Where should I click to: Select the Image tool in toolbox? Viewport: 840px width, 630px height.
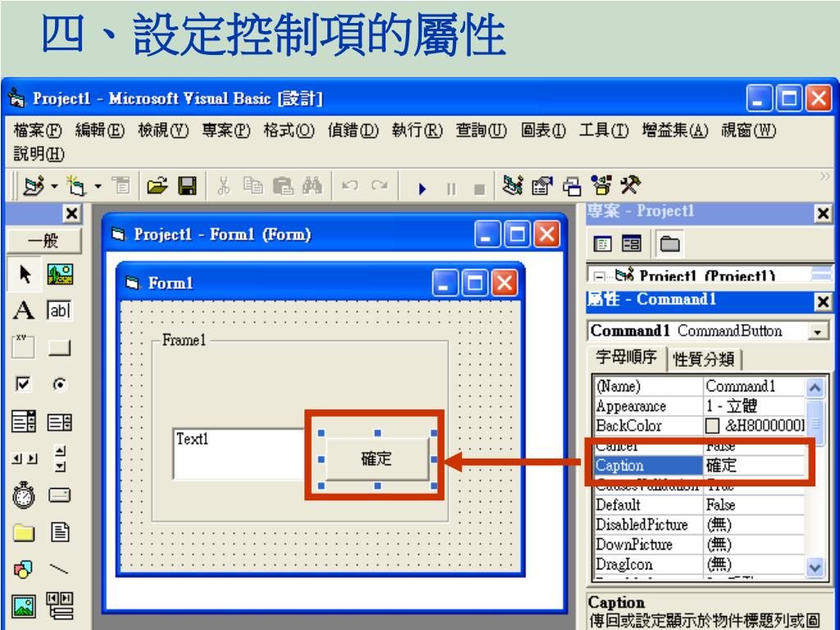point(24,606)
